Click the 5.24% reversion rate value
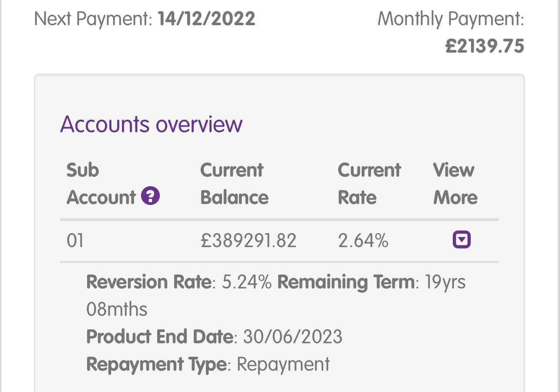The image size is (559, 392). 247,282
